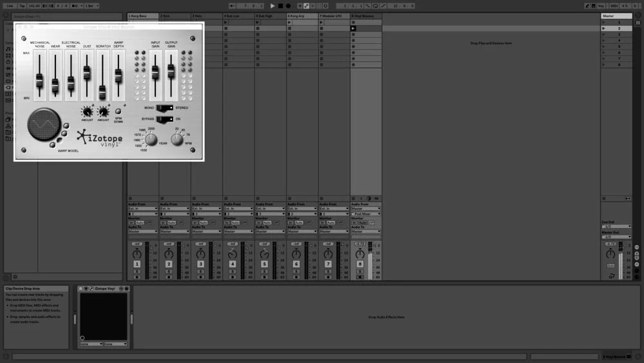Viewport: 644px width, 363px height.
Task: Select the 7 Modular LFO track header
Action: coord(334,16)
